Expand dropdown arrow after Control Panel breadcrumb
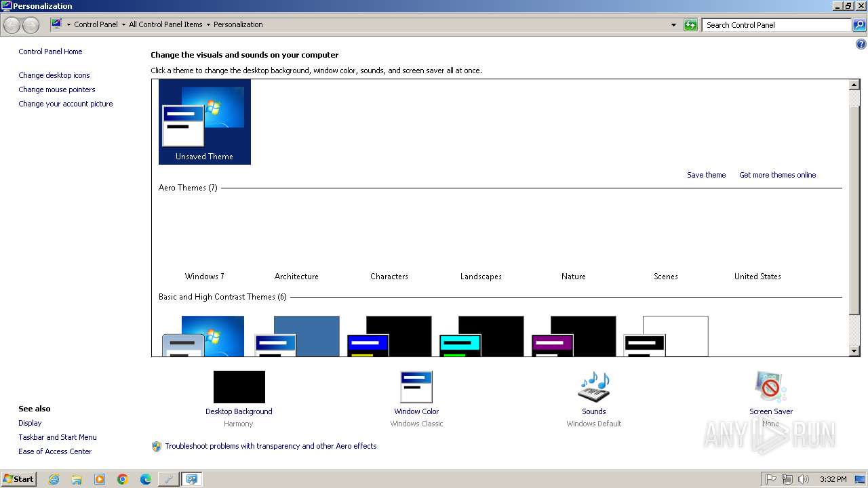868x488 pixels. (x=123, y=25)
